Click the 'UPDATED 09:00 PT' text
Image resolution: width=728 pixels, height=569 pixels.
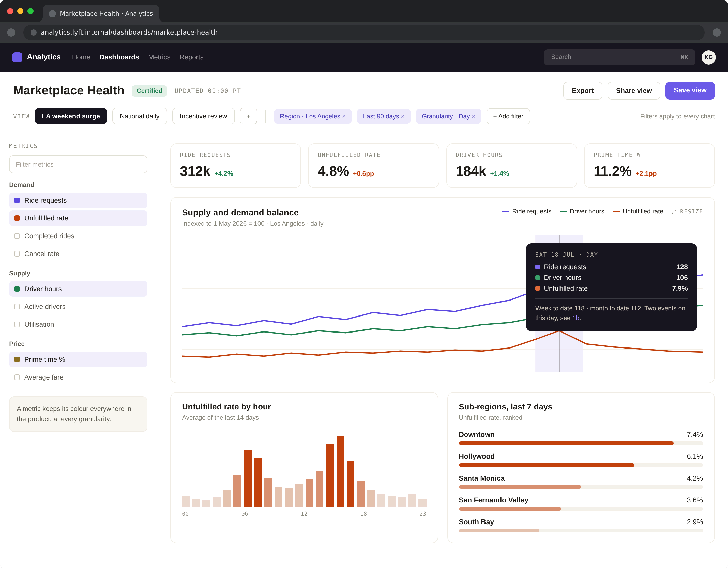coord(207,91)
